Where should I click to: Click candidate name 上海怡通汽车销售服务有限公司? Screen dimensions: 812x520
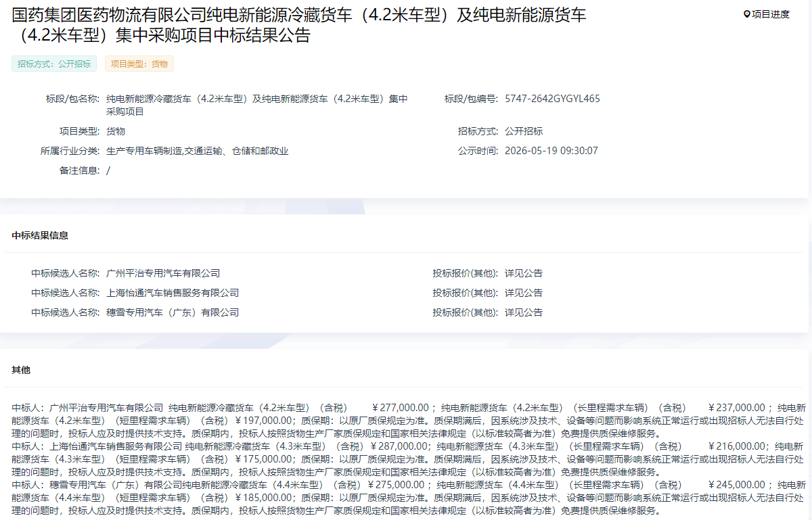pos(173,293)
